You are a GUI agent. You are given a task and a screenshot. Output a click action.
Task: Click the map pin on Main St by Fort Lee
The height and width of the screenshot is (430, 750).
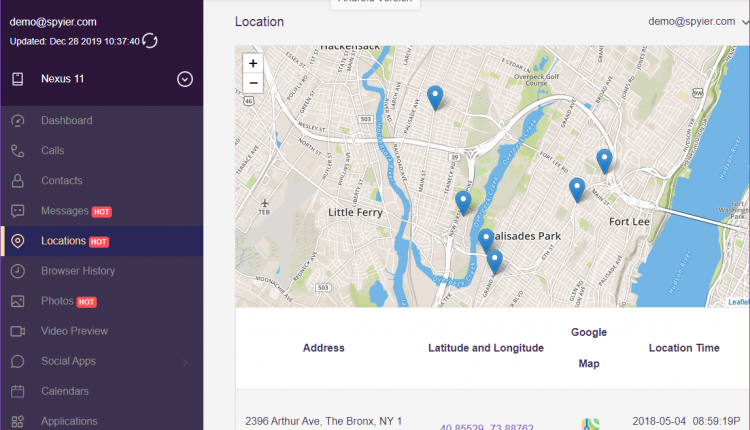[x=577, y=190]
